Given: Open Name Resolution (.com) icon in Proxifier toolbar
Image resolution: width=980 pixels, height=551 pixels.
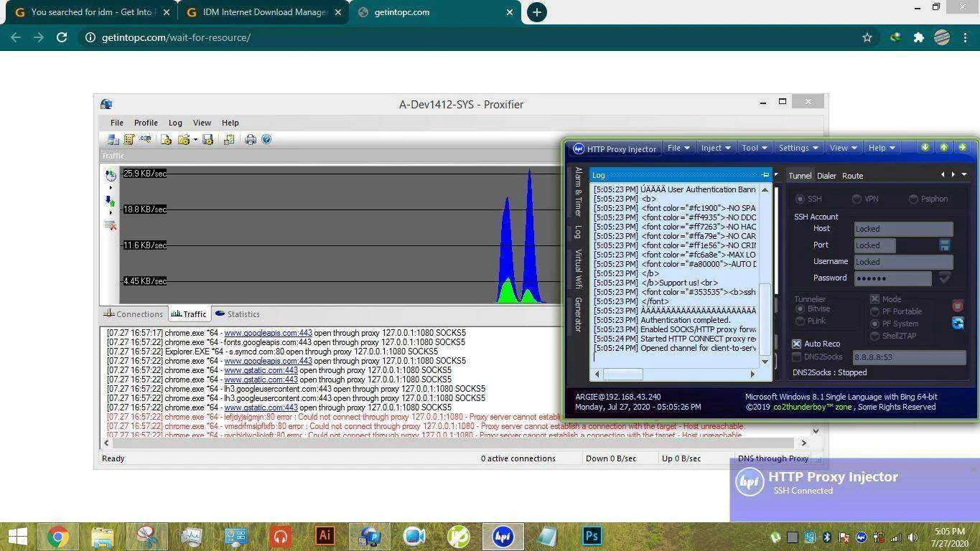Looking at the screenshot, I should click(x=146, y=139).
